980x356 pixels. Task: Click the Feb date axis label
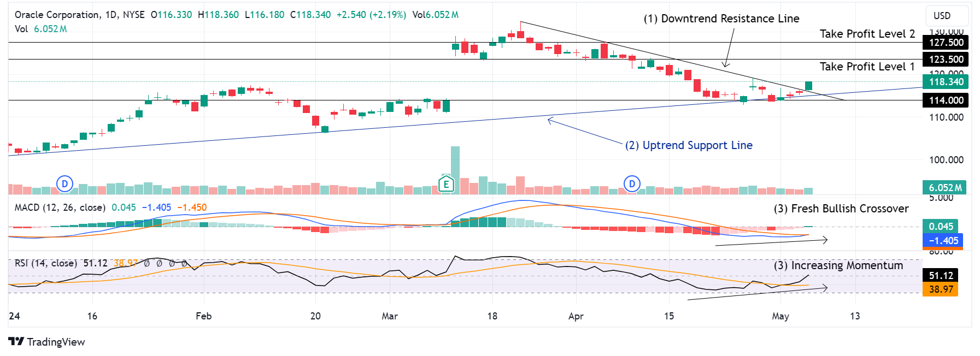pyautogui.click(x=203, y=316)
